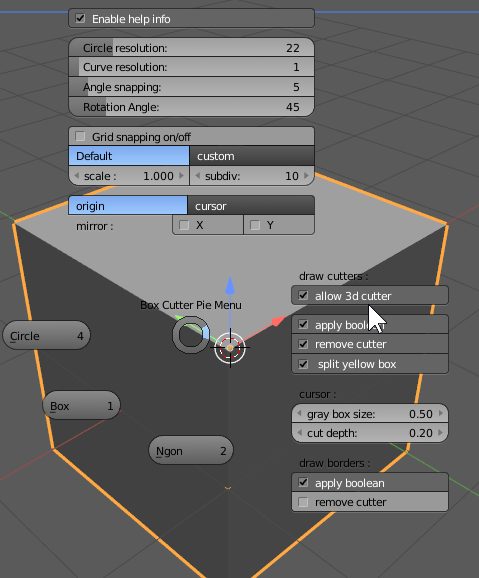Toggle the Enable help info checkbox

pyautogui.click(x=80, y=18)
